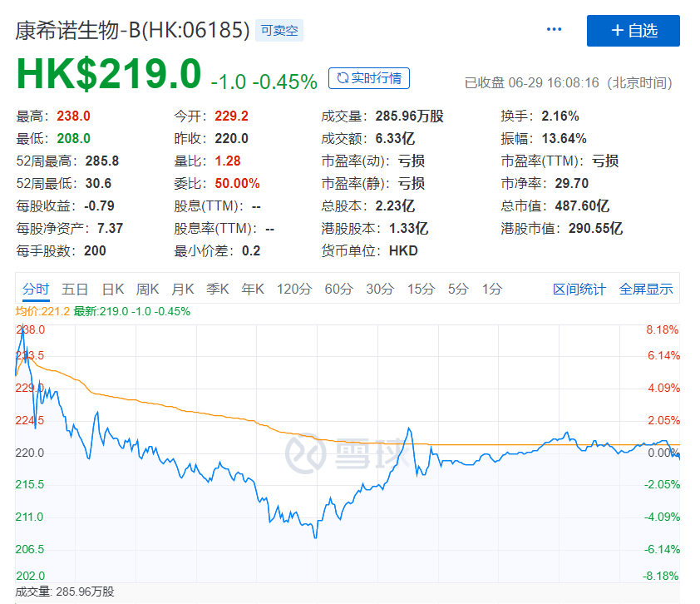The height and width of the screenshot is (604, 700).
Task: Select the 分时 chart tab
Action: click(36, 290)
